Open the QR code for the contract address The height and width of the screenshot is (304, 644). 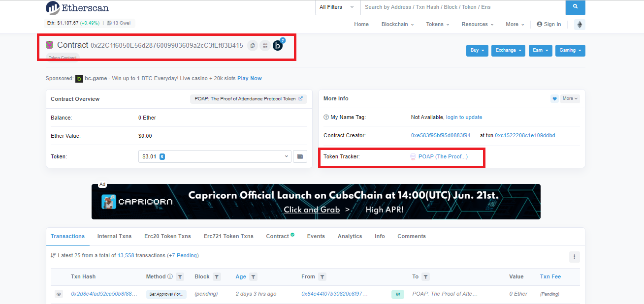pos(265,46)
